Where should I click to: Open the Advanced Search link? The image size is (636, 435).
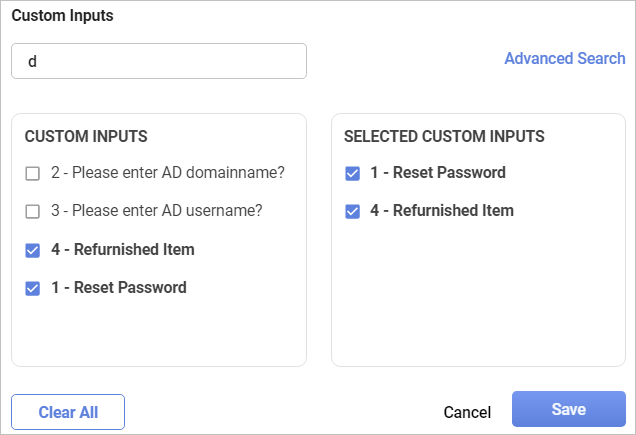tap(564, 58)
